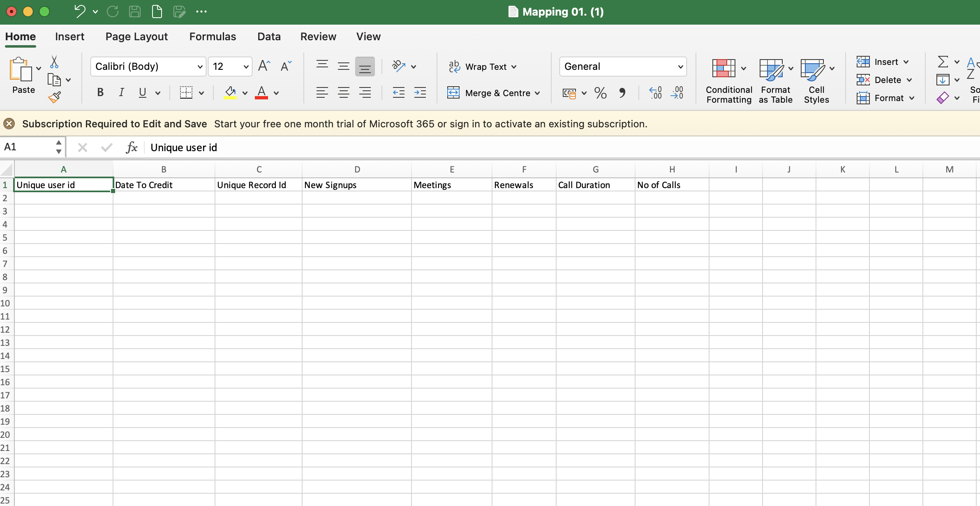Expand the Wrap Text dropdown arrow
The height and width of the screenshot is (506, 980).
[514, 67]
